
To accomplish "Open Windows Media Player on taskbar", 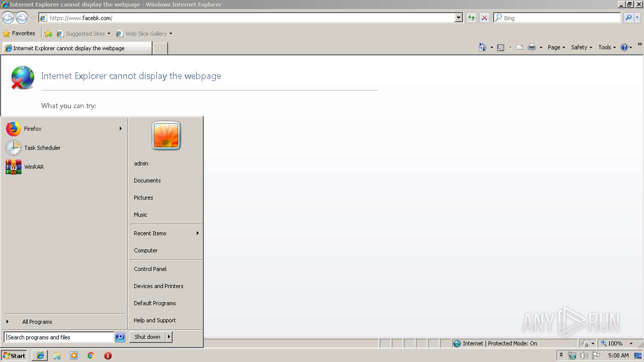I will (x=74, y=355).
